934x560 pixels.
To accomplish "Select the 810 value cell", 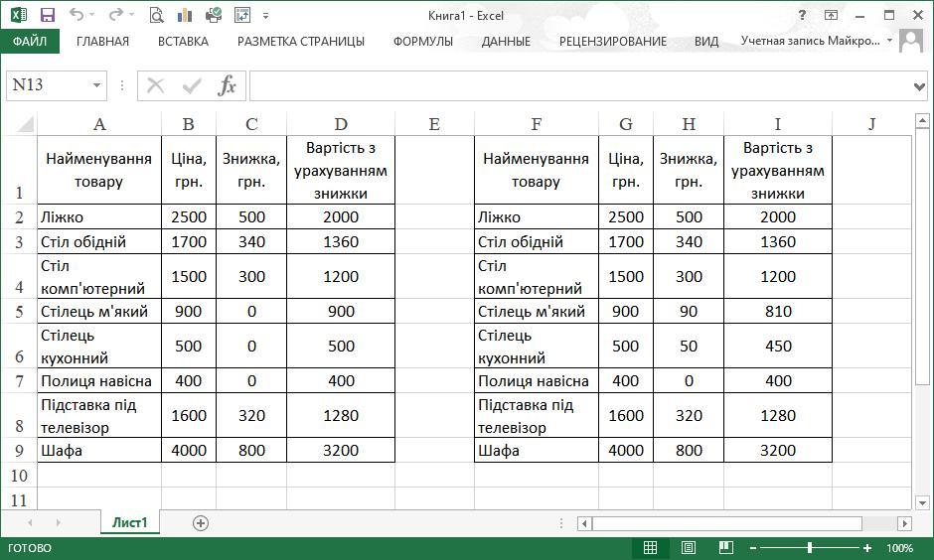I will 778,311.
